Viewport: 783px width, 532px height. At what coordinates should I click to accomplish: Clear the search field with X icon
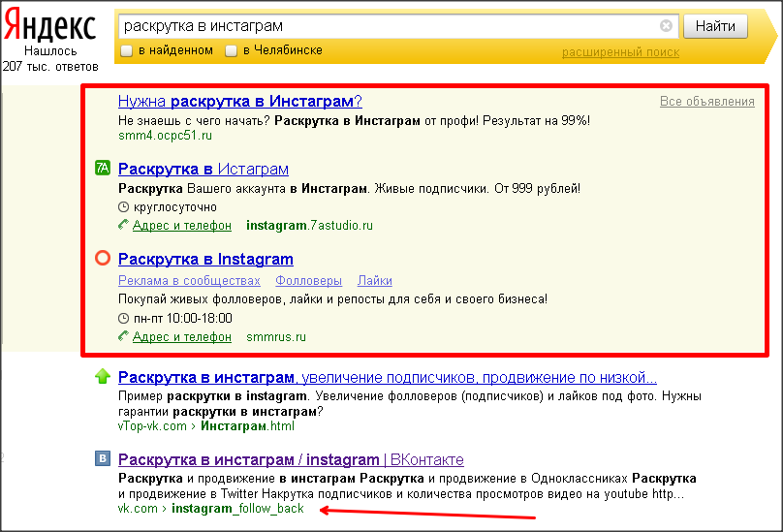pyautogui.click(x=666, y=26)
